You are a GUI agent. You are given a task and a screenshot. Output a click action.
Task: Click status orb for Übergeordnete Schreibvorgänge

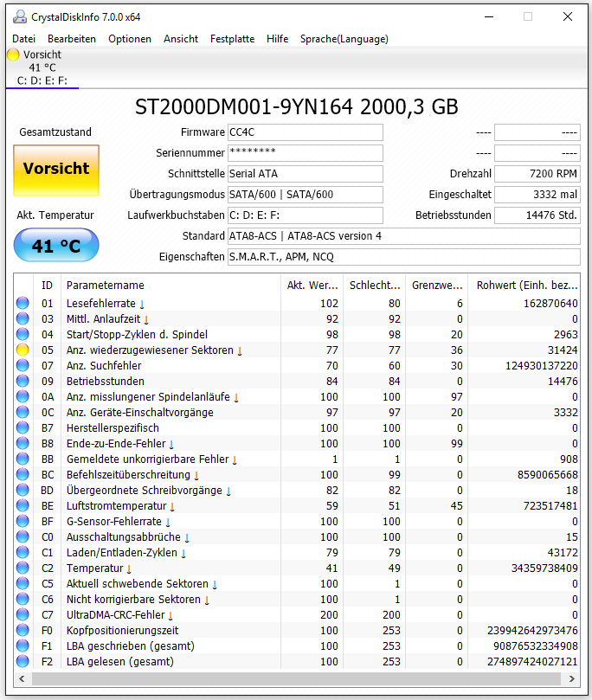23,491
